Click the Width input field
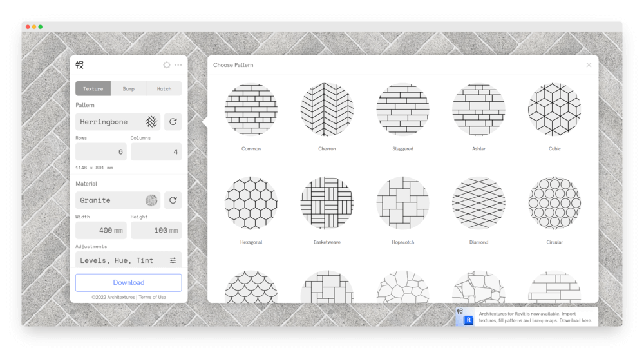Image resolution: width=644 pixels, height=348 pixels. (x=101, y=231)
